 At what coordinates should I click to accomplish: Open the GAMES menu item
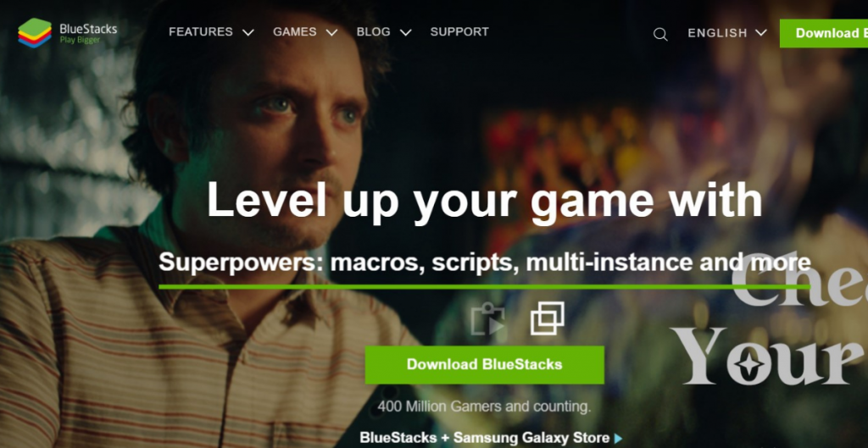click(294, 32)
